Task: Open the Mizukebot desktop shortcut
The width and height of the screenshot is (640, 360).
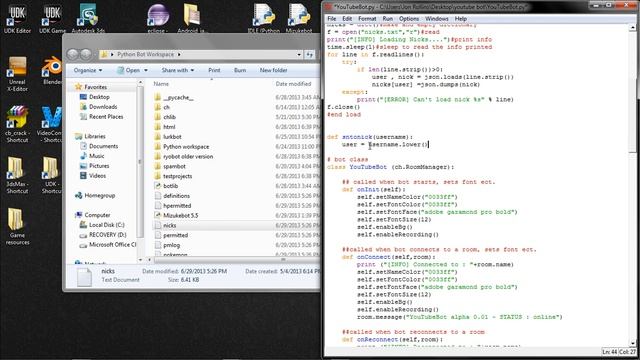Action: click(299, 18)
